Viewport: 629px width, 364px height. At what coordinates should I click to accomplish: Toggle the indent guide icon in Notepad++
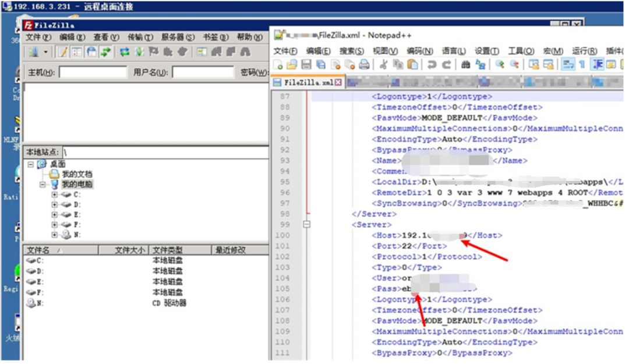click(598, 64)
